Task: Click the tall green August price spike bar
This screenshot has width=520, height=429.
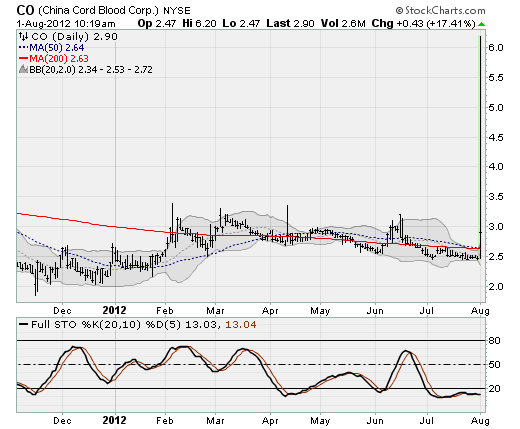Action: pos(480,147)
